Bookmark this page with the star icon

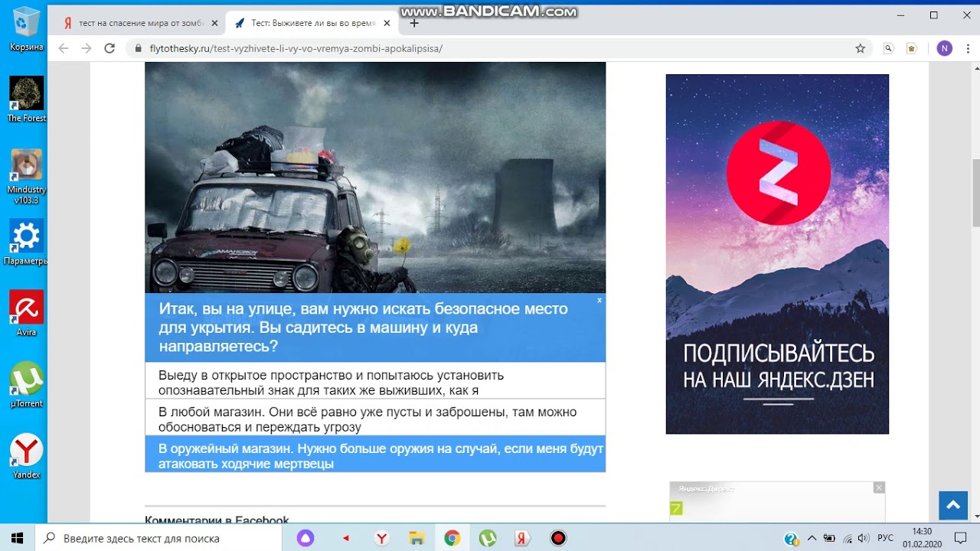point(860,48)
